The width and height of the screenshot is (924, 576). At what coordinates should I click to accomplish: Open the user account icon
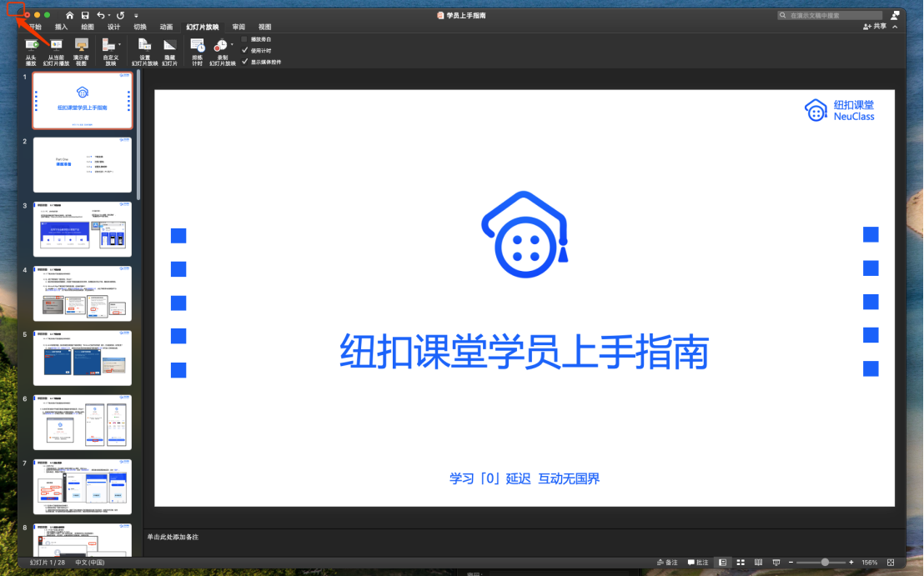(895, 15)
